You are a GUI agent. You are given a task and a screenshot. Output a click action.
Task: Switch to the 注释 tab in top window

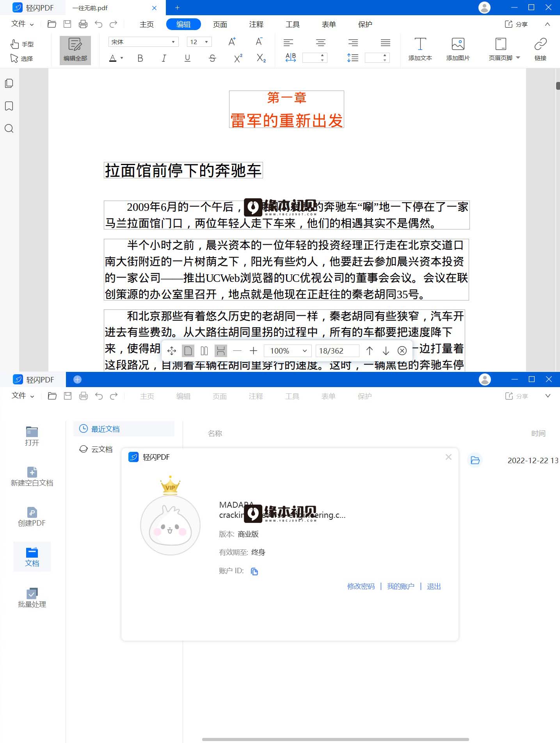point(256,24)
